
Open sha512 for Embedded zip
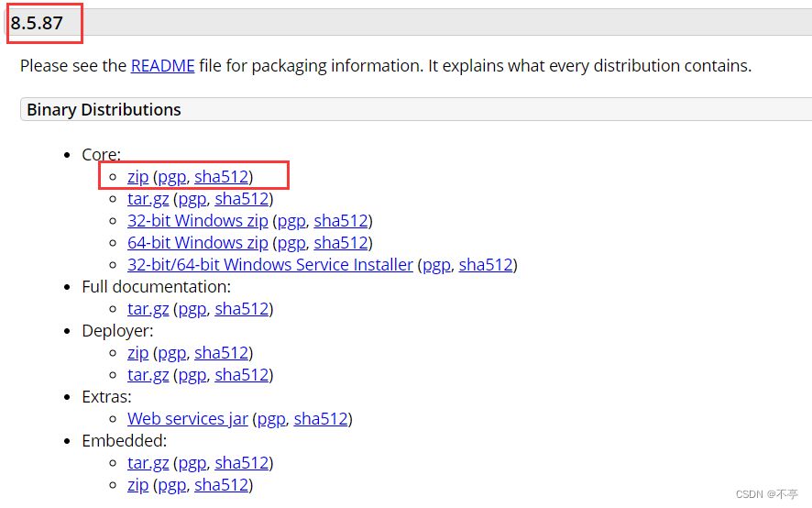click(222, 485)
